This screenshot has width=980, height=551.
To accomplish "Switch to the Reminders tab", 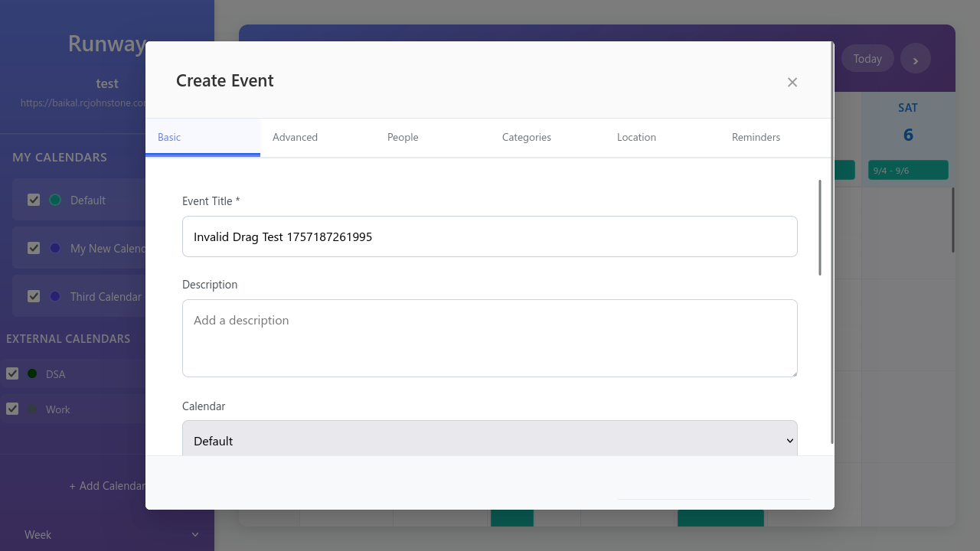I will point(756,137).
